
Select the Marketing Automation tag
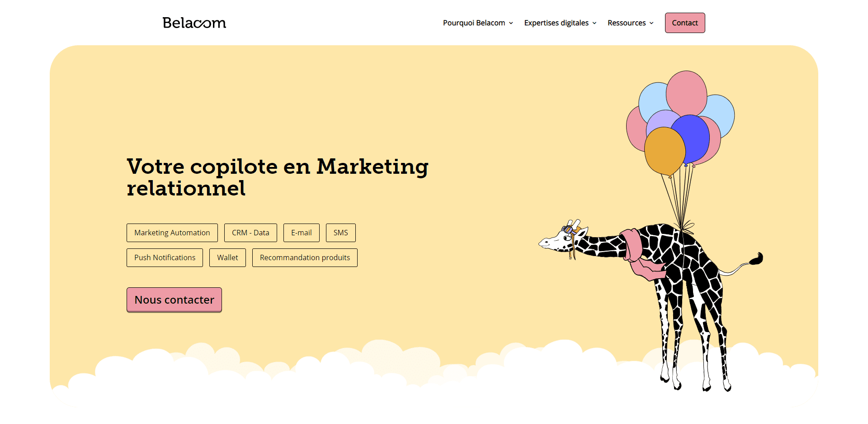click(x=172, y=233)
